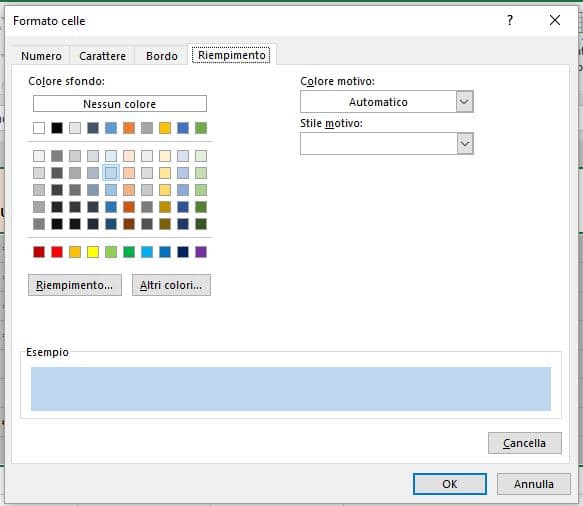
Task: Go to the Bordo tab
Action: coord(161,56)
